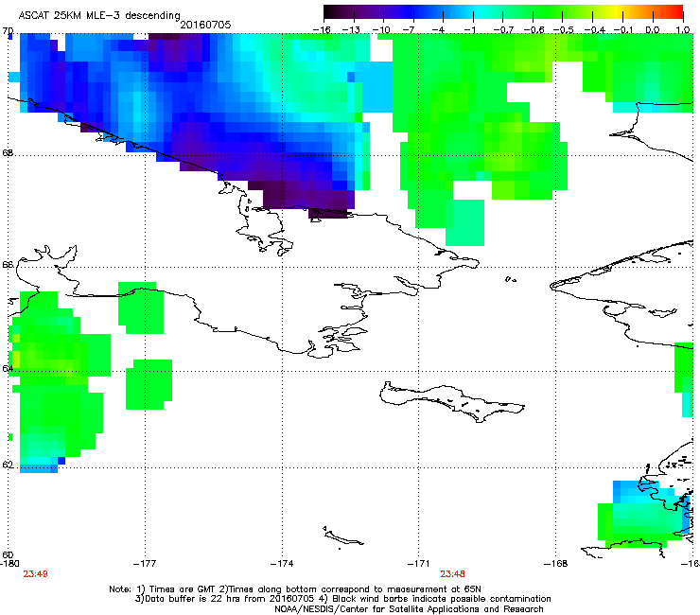Click the -0.1 colorbar label
700x615 pixels.
coord(623,30)
